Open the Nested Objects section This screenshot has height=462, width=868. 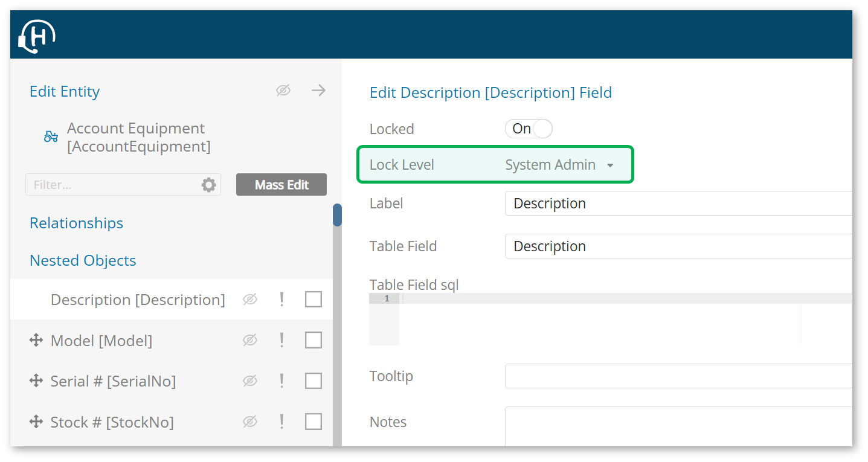[x=83, y=260]
